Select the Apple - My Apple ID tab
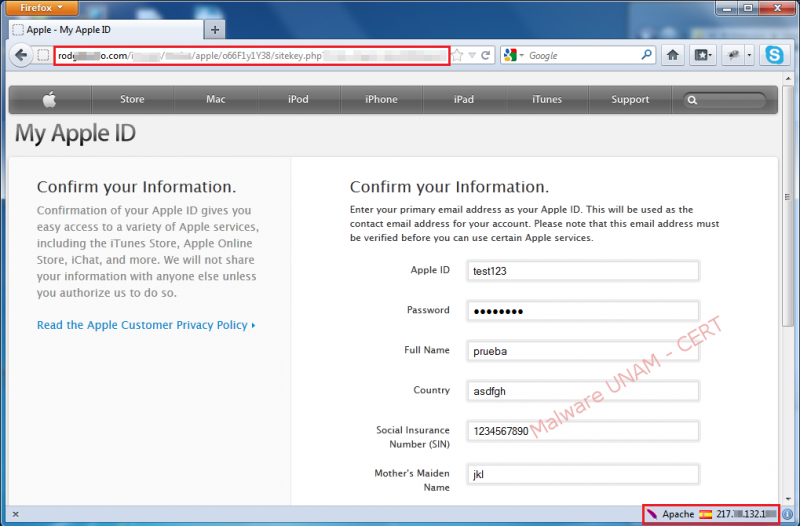Viewport: 800px width, 526px height. pos(106,30)
